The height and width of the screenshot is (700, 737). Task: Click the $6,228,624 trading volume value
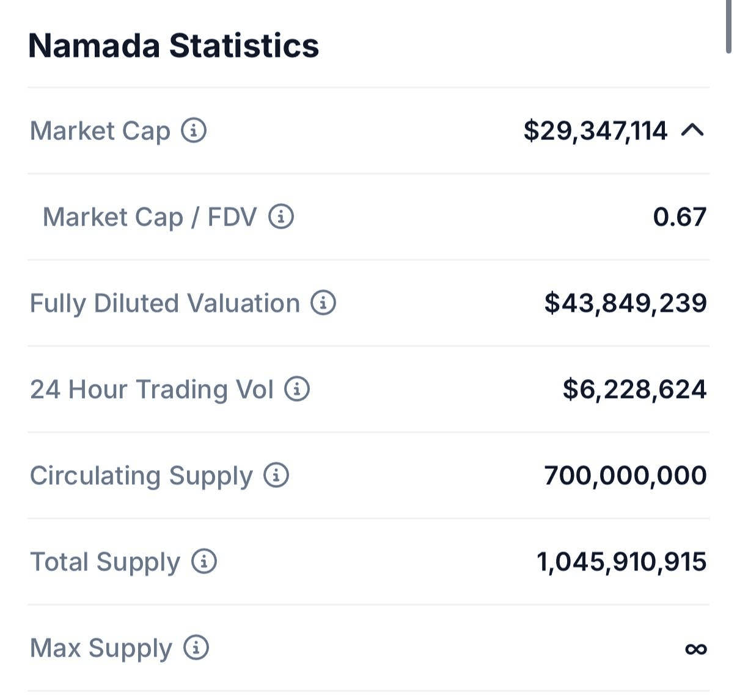(x=634, y=389)
